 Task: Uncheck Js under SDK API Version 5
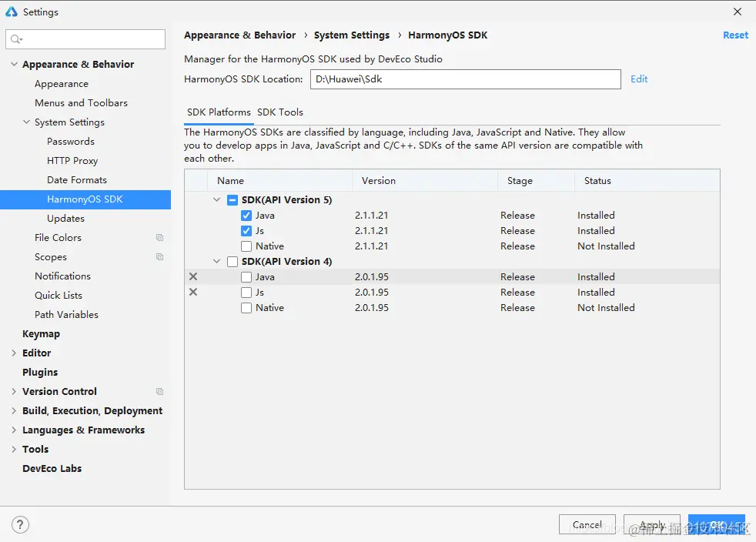tap(246, 231)
